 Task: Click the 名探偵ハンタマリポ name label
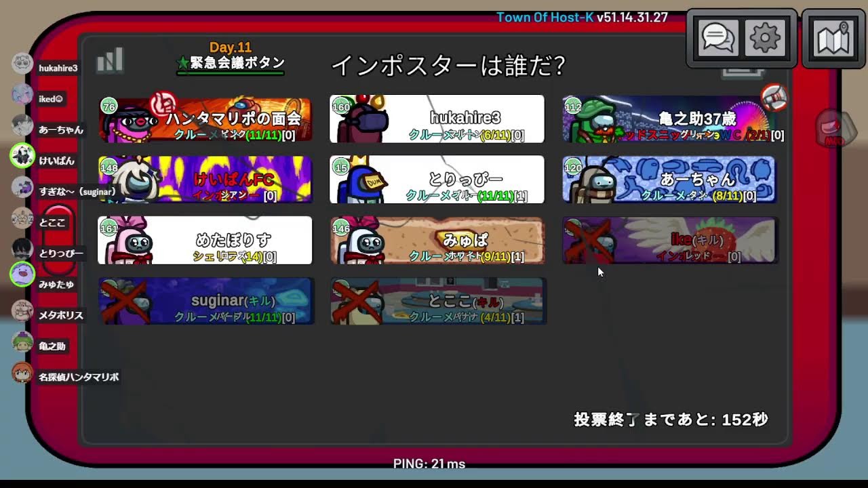[79, 377]
